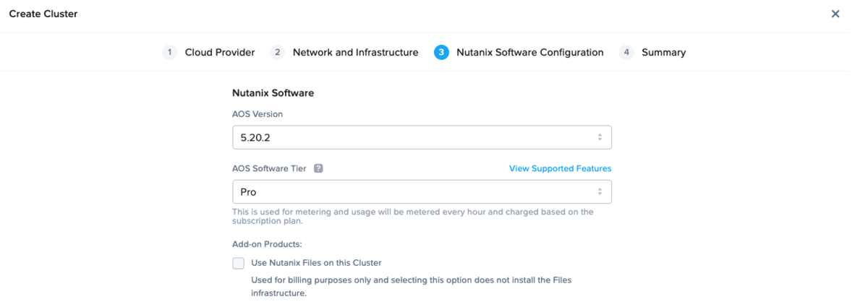Image resolution: width=868 pixels, height=307 pixels.
Task: Click step 1 number circle
Action: point(169,52)
